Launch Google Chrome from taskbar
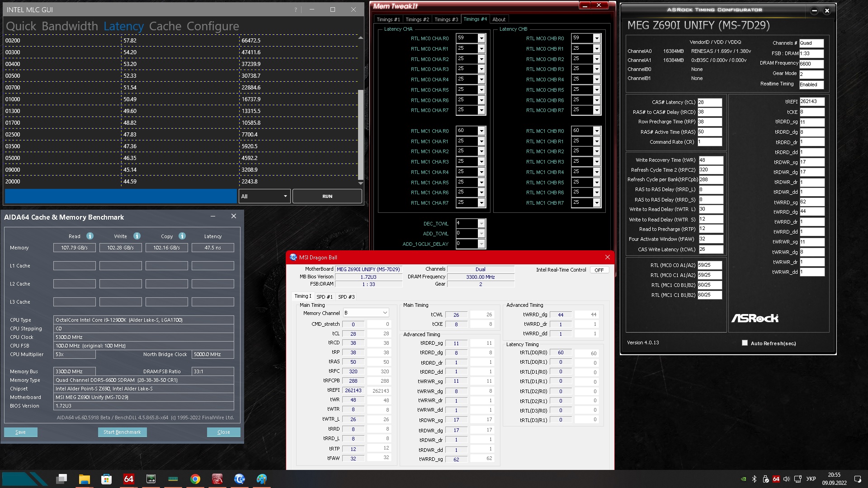 pyautogui.click(x=195, y=479)
